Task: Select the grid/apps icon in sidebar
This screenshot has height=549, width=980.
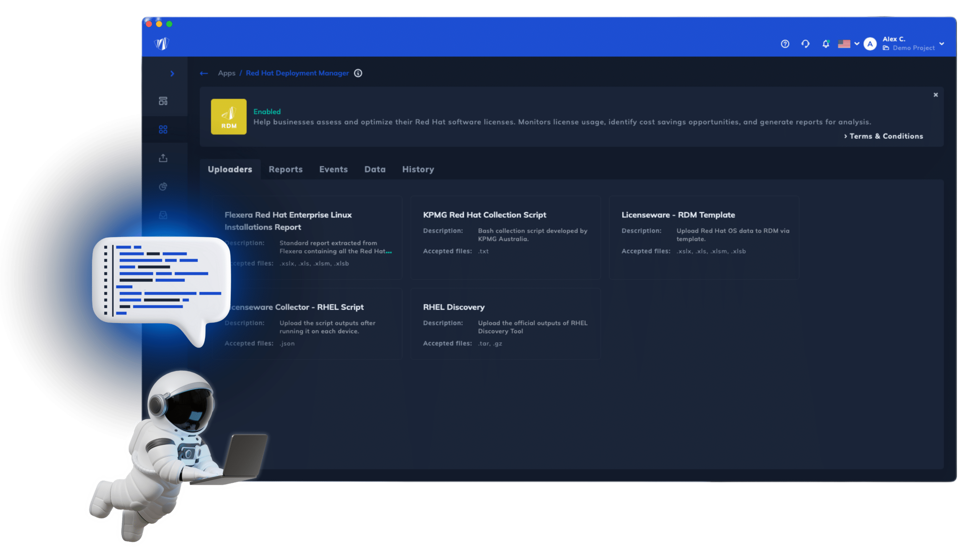Action: (x=166, y=129)
